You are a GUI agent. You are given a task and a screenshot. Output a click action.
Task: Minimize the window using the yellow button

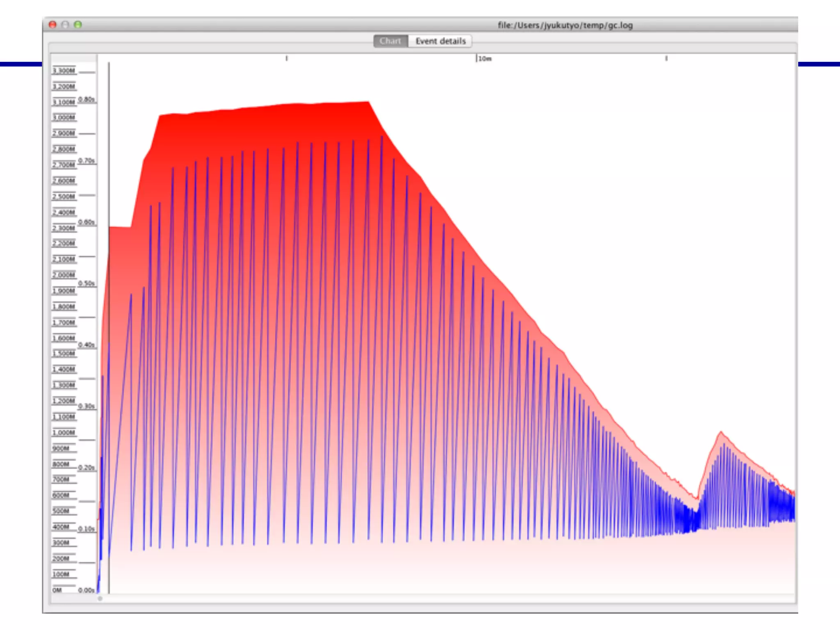pos(65,25)
